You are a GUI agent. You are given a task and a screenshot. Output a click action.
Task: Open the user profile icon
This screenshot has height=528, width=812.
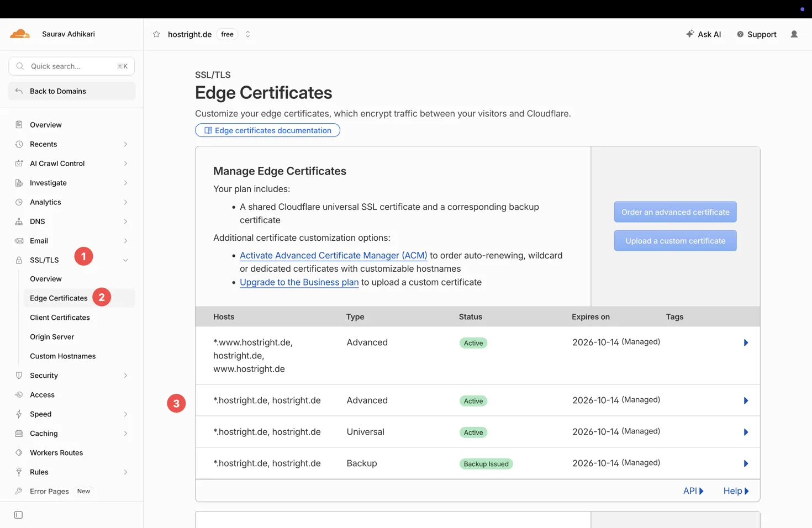click(x=794, y=34)
